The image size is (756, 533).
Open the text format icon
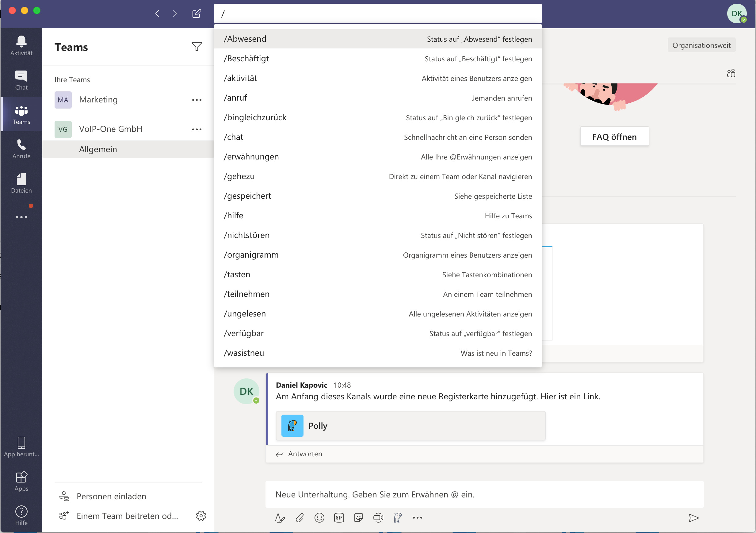(x=280, y=518)
